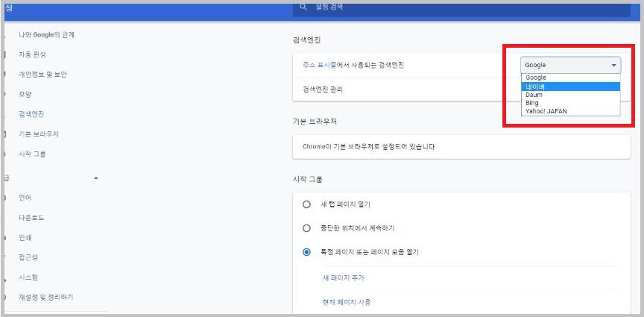644x317 pixels.
Task: Open '나와 Google의 관계' settings section
Action: click(x=46, y=35)
